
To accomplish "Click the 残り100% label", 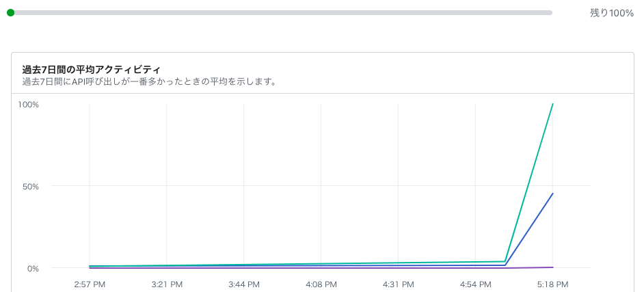I will coord(612,13).
